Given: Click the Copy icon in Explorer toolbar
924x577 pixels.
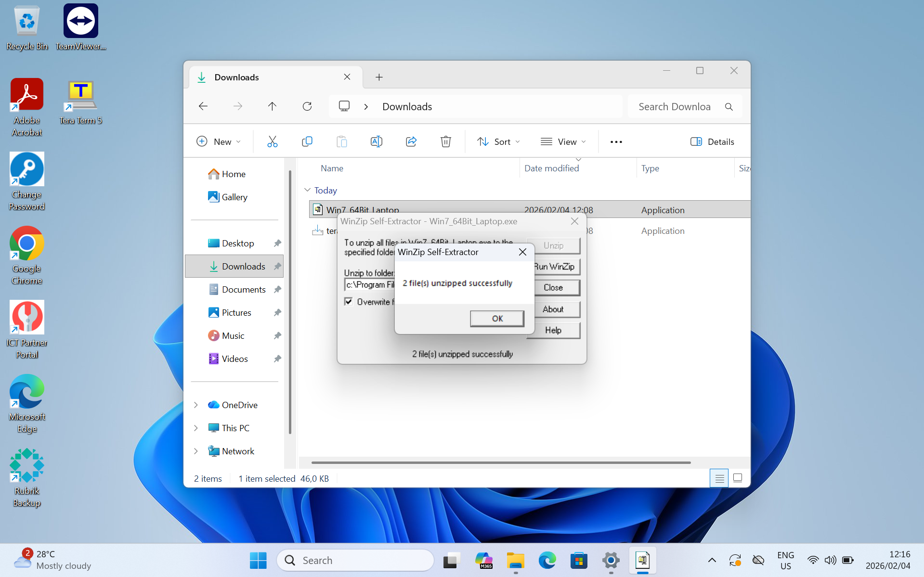Looking at the screenshot, I should 307,141.
